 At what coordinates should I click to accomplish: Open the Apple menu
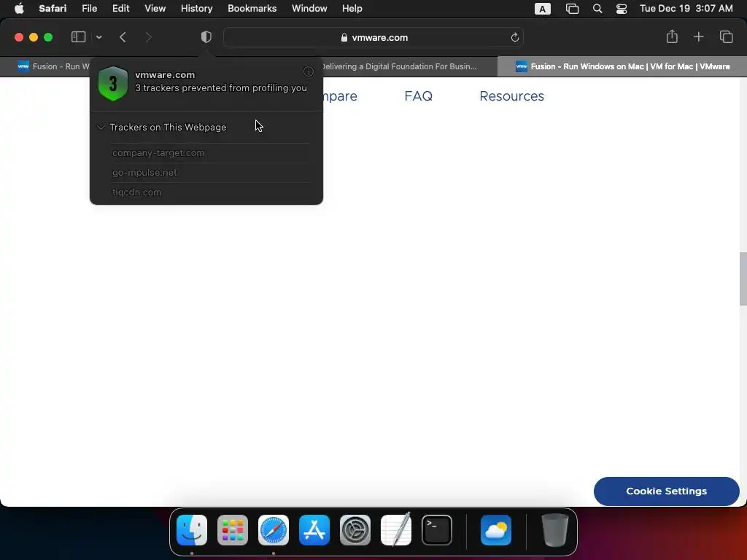19,9
